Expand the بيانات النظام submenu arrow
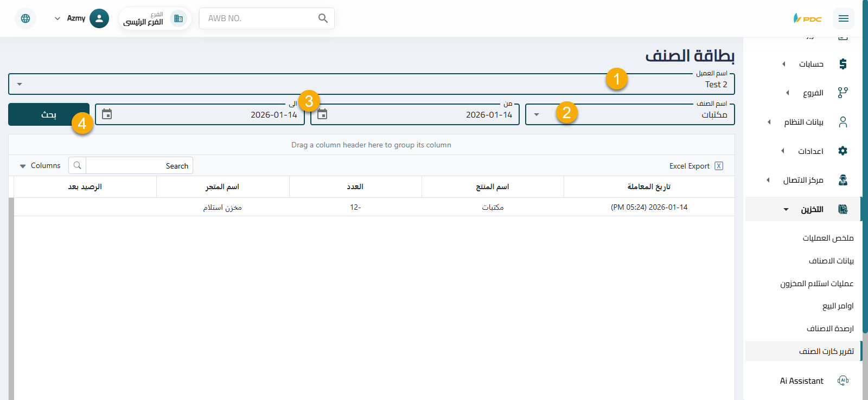The height and width of the screenshot is (400, 868). [x=769, y=122]
